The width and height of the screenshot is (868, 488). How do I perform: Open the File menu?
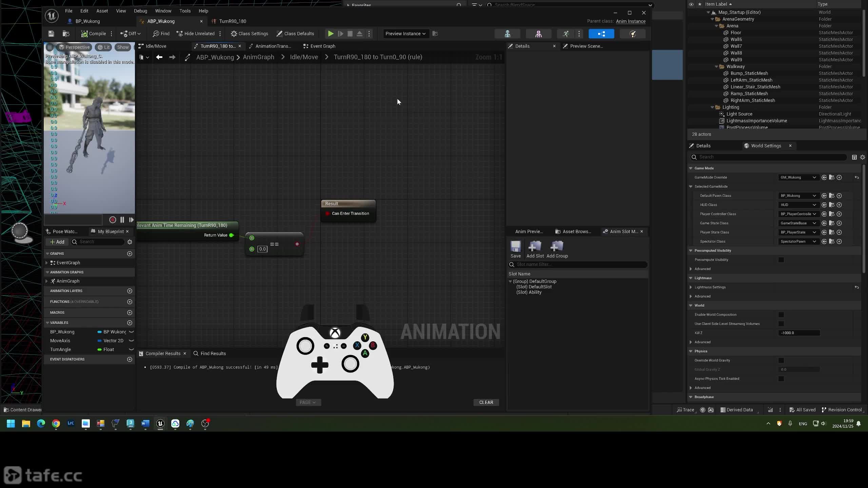(x=68, y=11)
